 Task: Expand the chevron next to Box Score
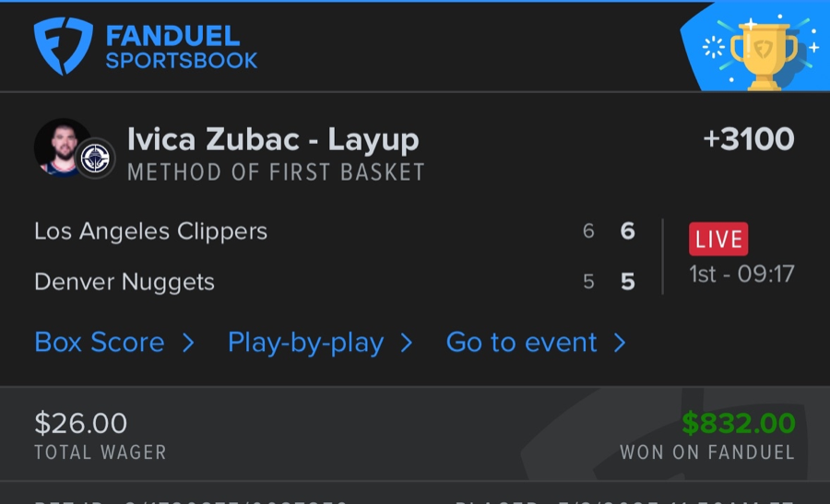188,343
